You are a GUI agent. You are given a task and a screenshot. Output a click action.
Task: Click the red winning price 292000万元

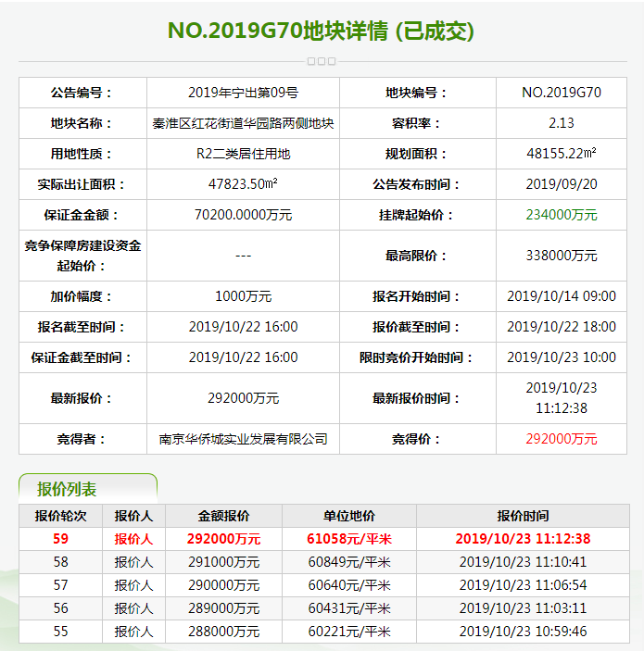pyautogui.click(x=562, y=439)
